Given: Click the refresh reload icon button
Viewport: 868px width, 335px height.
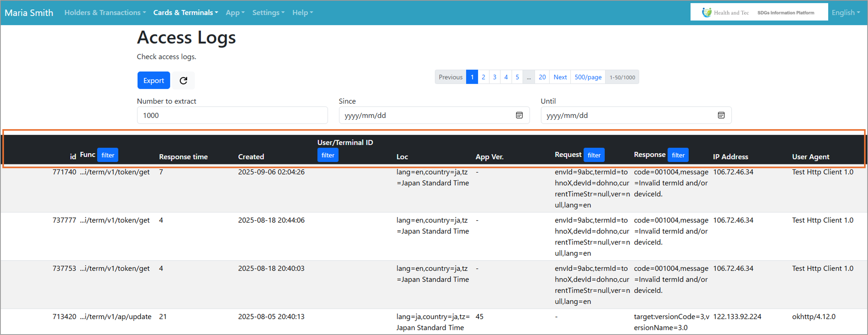Looking at the screenshot, I should 183,81.
